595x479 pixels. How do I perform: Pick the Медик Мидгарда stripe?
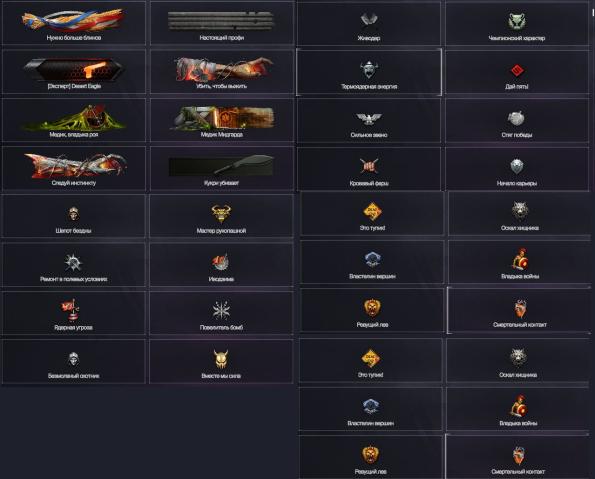pyautogui.click(x=222, y=120)
